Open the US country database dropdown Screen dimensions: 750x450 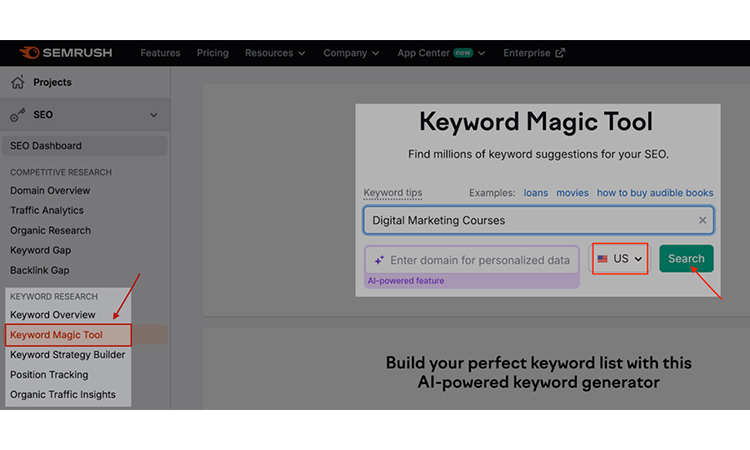tap(620, 259)
